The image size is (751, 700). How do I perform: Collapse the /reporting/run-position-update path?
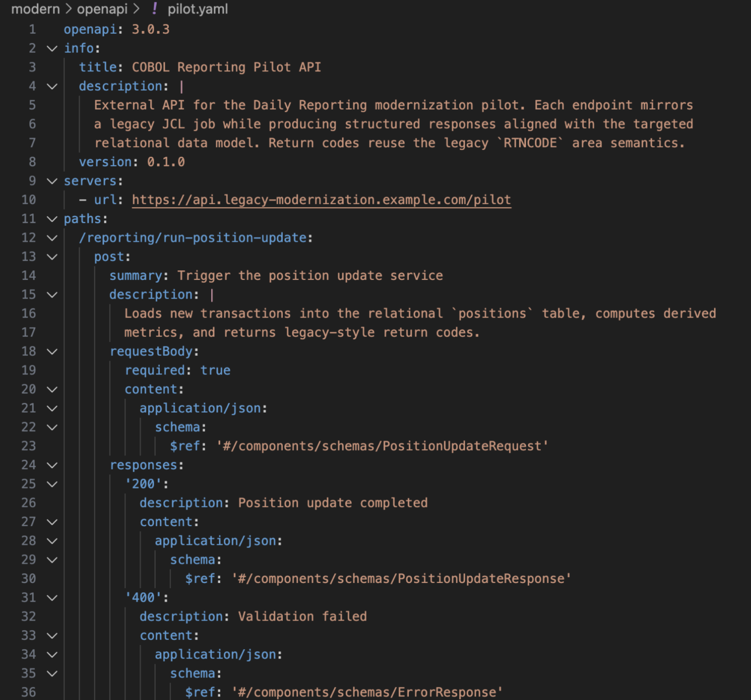tap(51, 237)
